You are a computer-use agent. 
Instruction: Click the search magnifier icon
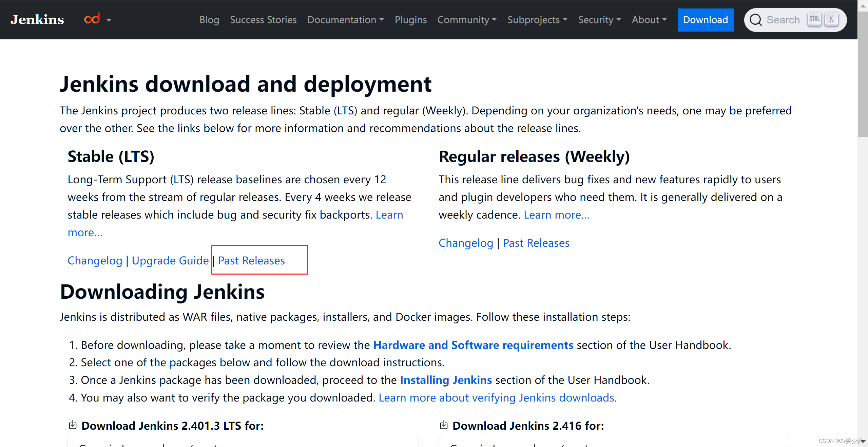click(x=756, y=20)
